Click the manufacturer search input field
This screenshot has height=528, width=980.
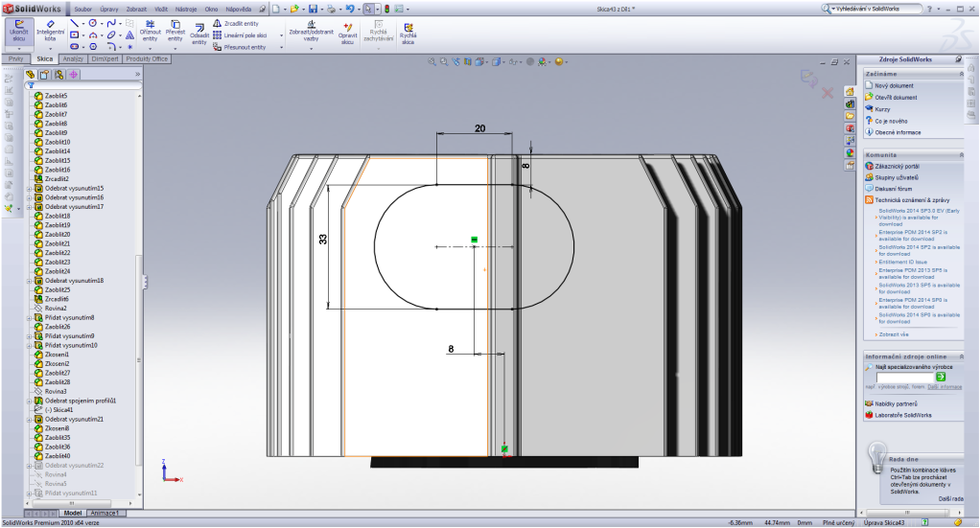point(904,377)
